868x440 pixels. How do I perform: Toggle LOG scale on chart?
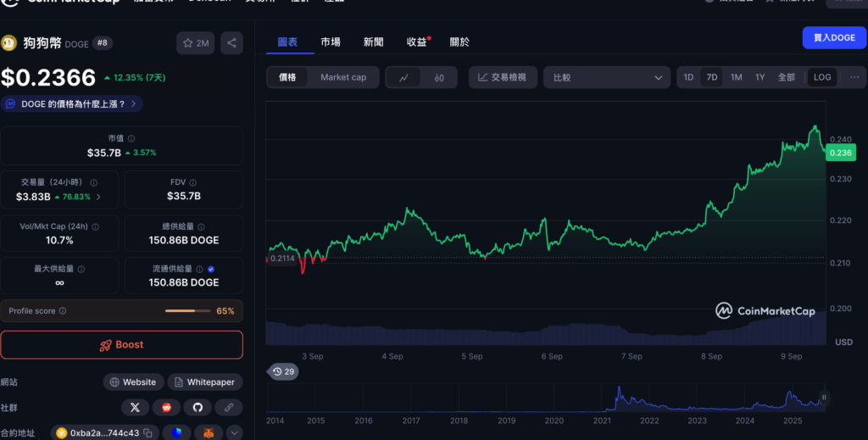822,77
